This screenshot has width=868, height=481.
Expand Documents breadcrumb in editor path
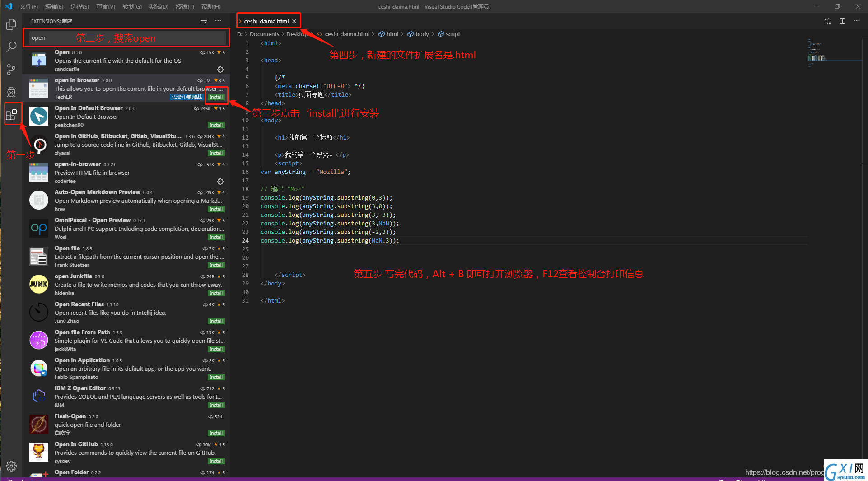click(x=264, y=34)
